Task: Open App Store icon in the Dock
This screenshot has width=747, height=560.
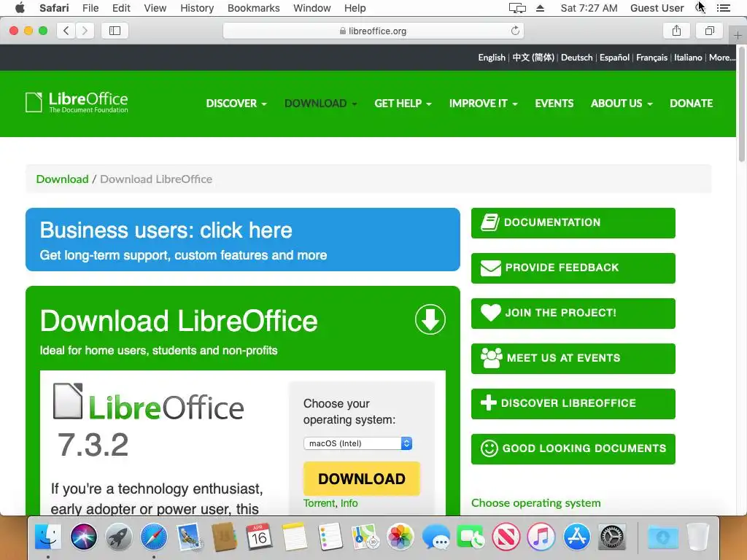Action: pos(576,537)
